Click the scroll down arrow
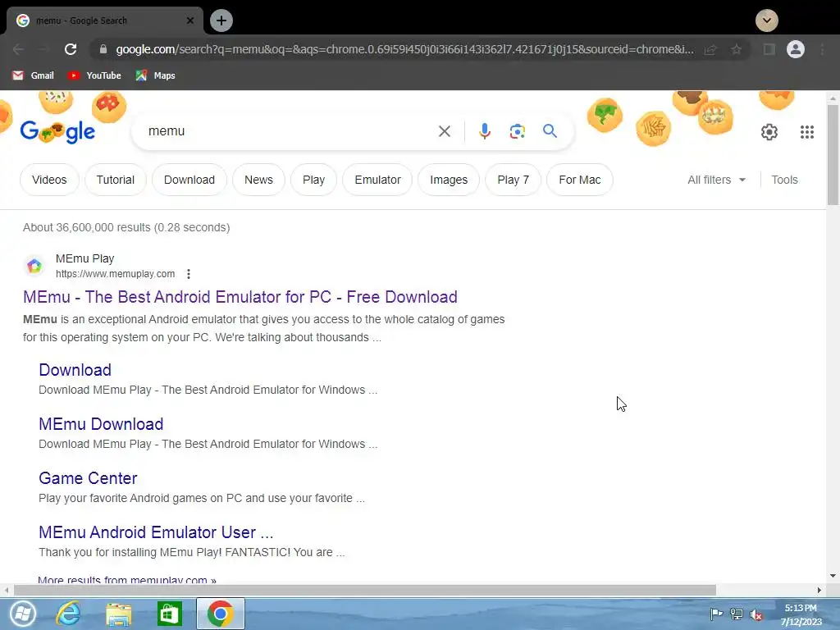Screen dimensions: 840x630 tap(832, 576)
